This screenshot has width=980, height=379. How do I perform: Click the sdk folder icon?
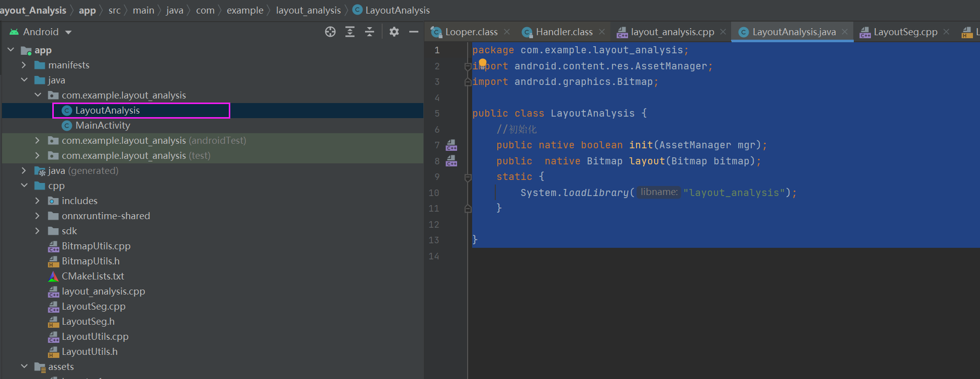(53, 231)
